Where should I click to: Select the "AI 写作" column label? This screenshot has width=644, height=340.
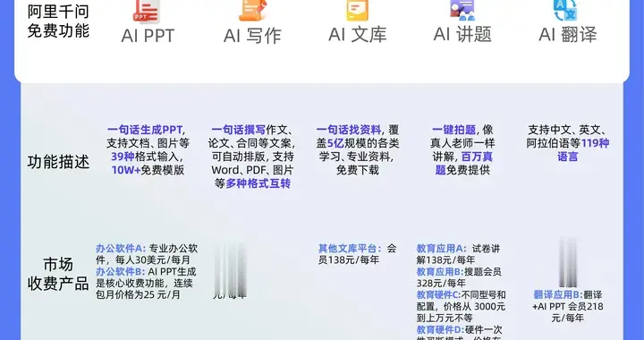252,36
